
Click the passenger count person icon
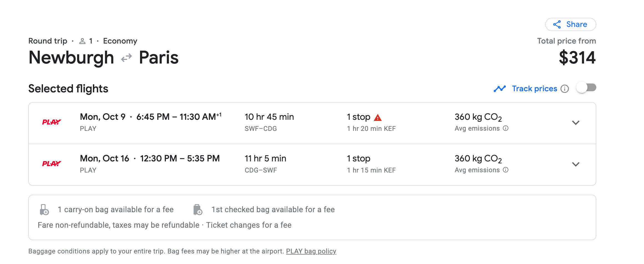click(82, 41)
